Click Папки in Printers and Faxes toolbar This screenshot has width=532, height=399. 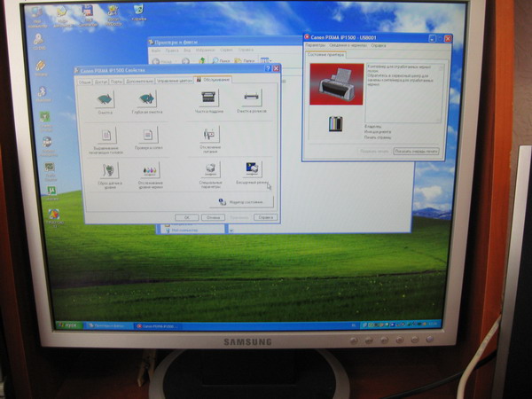[245, 60]
